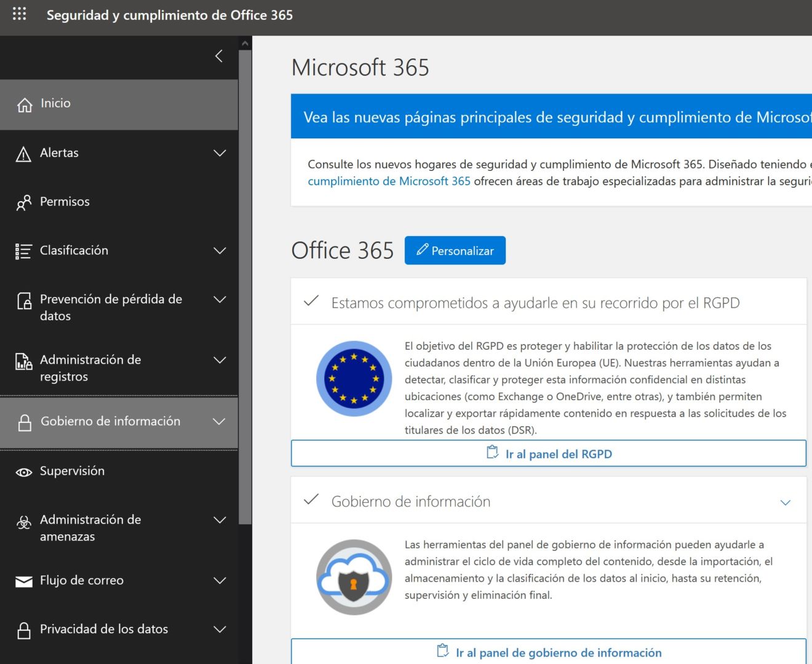
Task: Open the app launcher waffle icon
Action: coord(19,14)
